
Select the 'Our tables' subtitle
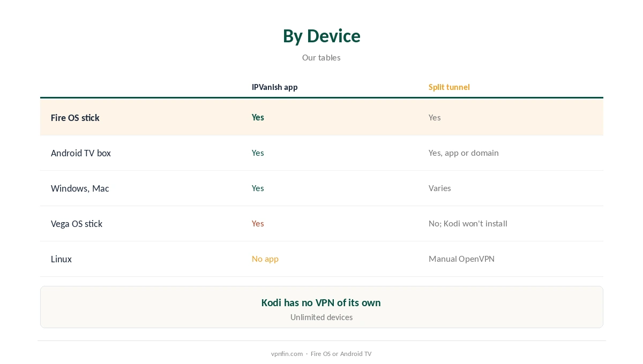point(322,57)
